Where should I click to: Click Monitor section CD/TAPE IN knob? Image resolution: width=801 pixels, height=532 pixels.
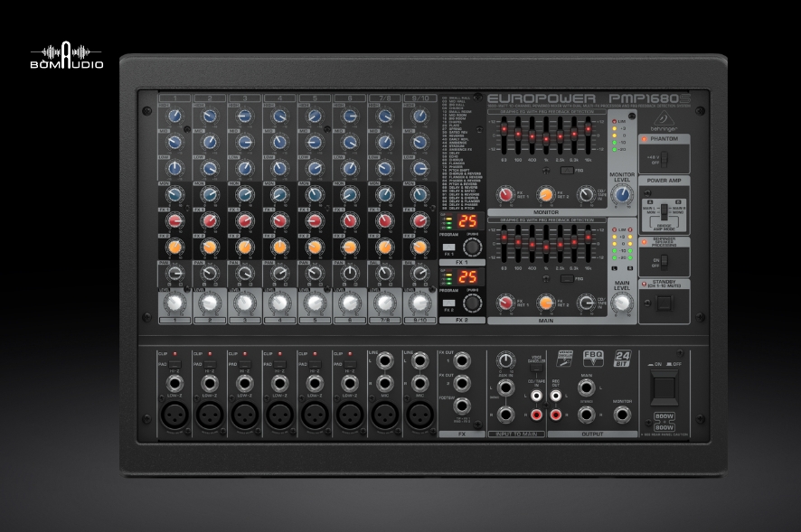tap(586, 194)
